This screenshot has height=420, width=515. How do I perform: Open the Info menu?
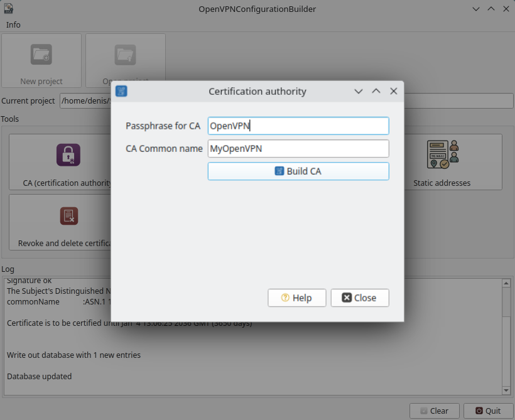tap(13, 24)
